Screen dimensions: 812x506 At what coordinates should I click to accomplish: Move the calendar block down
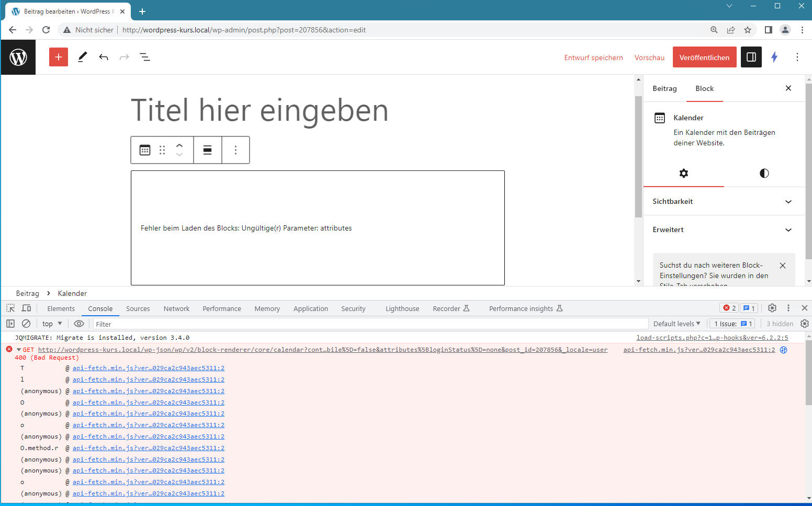[179, 155]
